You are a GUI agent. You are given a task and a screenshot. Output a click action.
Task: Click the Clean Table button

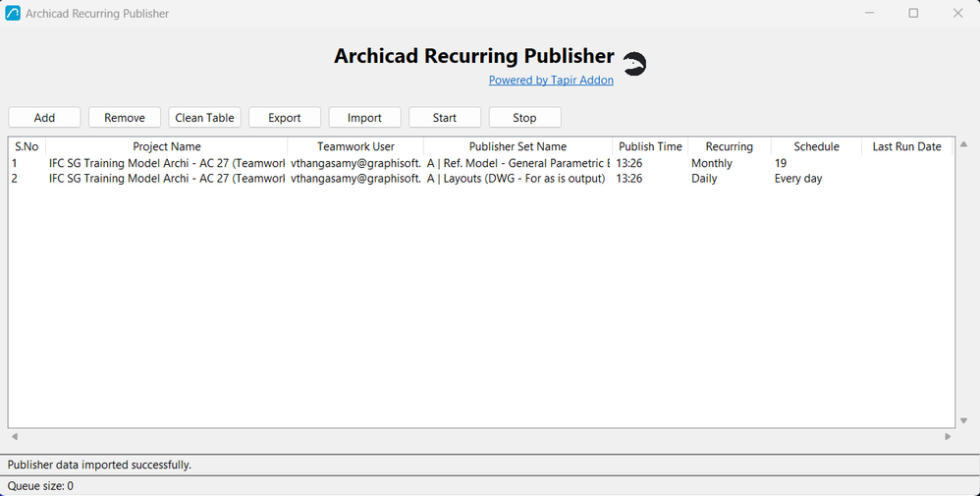tap(204, 118)
